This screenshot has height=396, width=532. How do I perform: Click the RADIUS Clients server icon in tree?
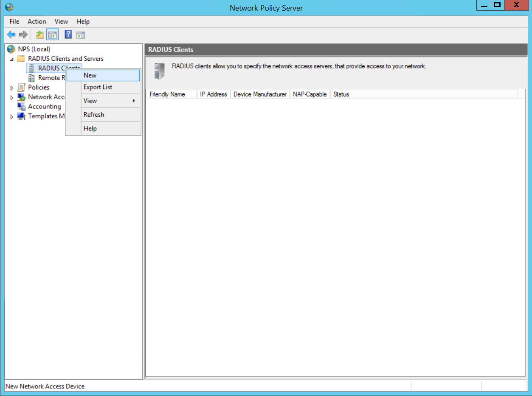coord(31,68)
